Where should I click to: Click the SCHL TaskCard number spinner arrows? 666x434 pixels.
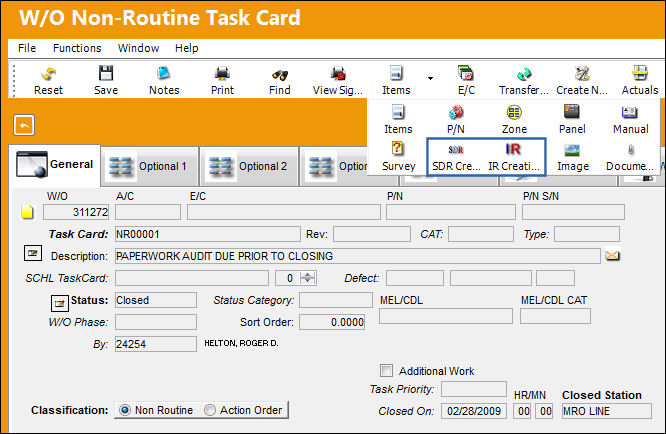tap(307, 278)
